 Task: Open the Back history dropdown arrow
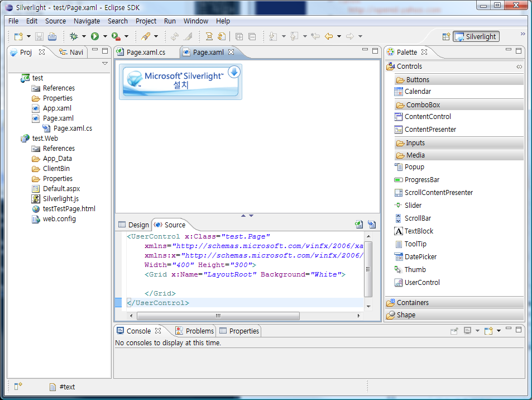coord(339,36)
